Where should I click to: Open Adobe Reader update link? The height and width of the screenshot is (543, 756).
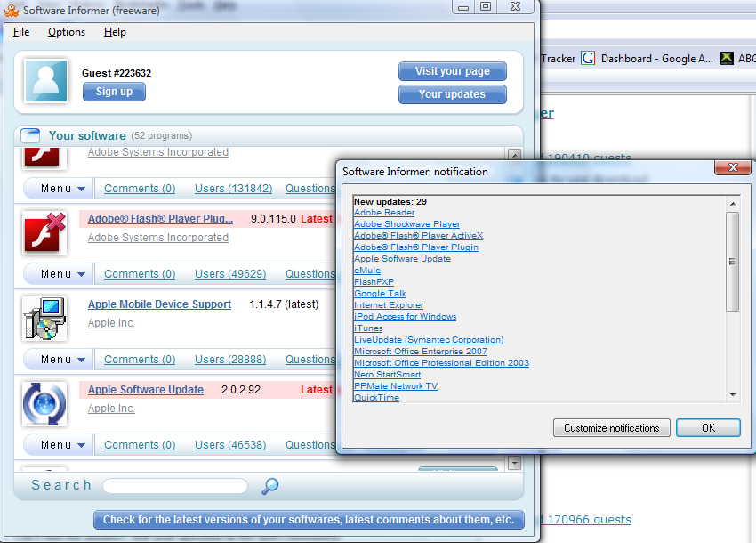point(384,213)
